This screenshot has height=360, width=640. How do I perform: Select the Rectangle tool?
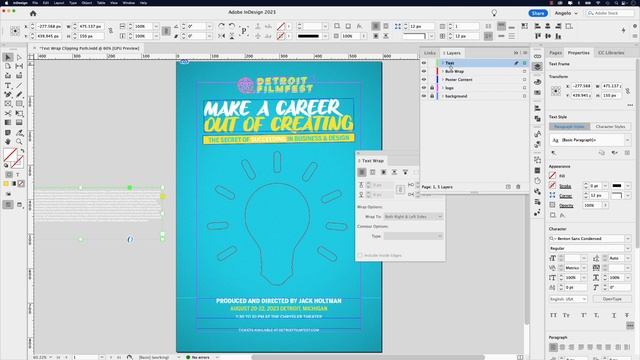tap(19, 104)
